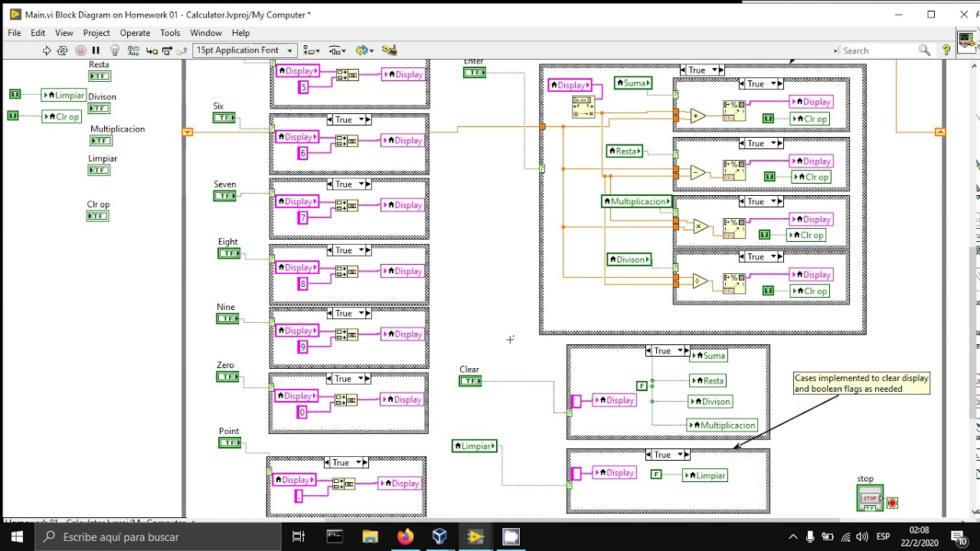Select the Divide function node
Image resolution: width=980 pixels, height=551 pixels.
click(700, 282)
